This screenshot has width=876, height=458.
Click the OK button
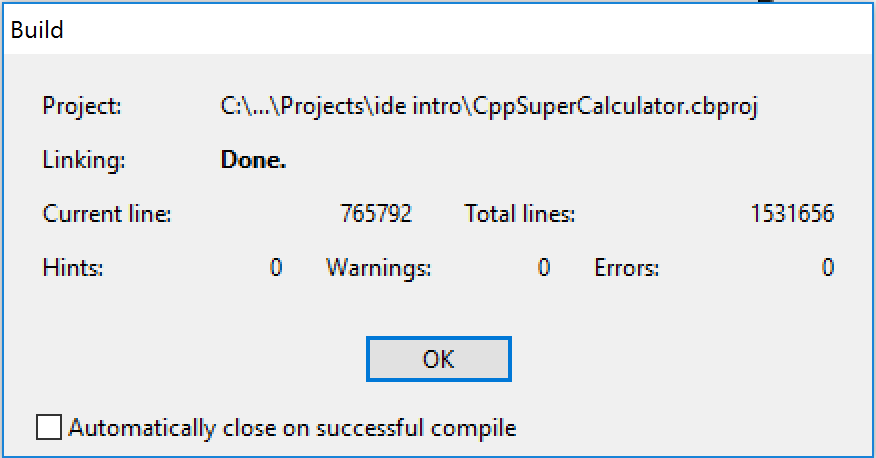pyautogui.click(x=439, y=359)
